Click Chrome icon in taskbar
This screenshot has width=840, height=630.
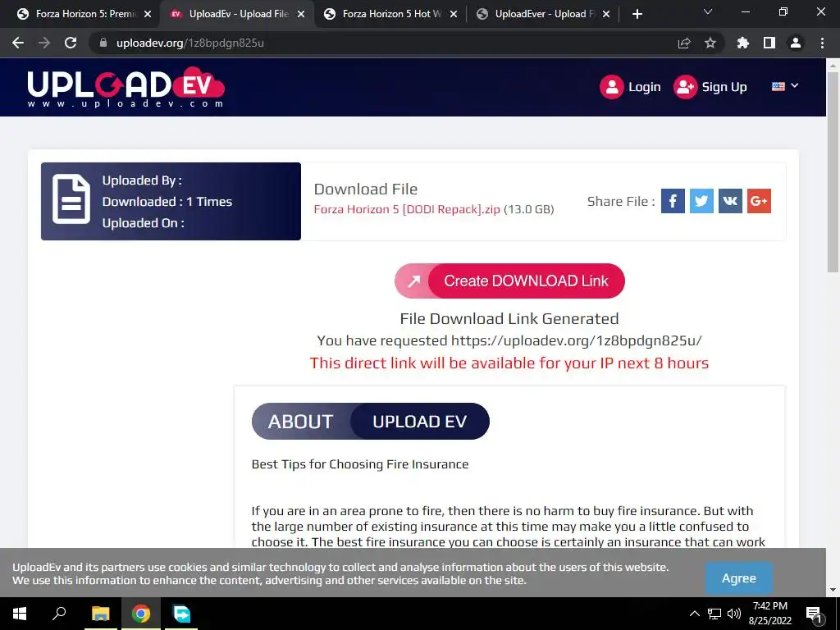click(141, 614)
